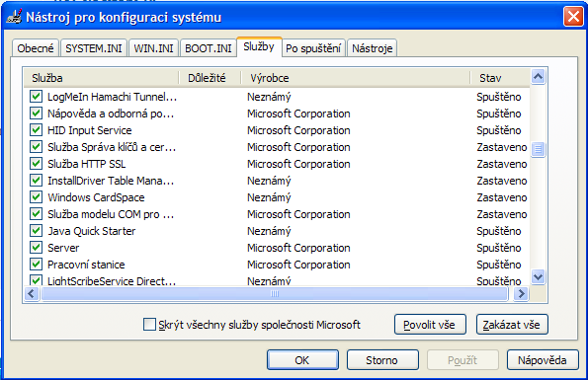Click Spuštěno status in Java Quick Starter row
The height and width of the screenshot is (380, 588).
click(x=499, y=231)
